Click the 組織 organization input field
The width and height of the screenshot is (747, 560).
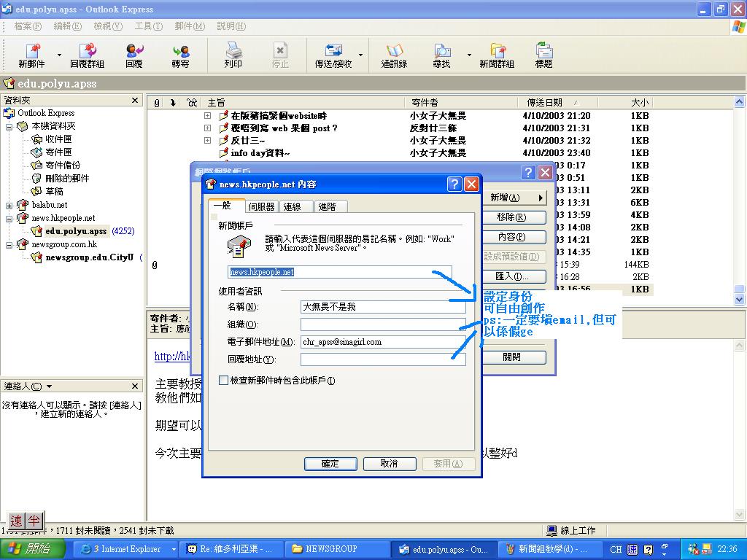coord(383,324)
